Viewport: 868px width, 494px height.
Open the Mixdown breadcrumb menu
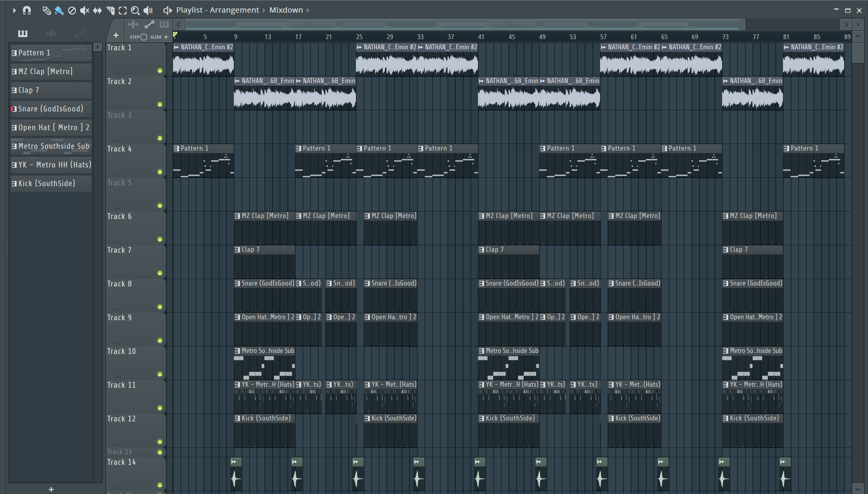click(286, 10)
